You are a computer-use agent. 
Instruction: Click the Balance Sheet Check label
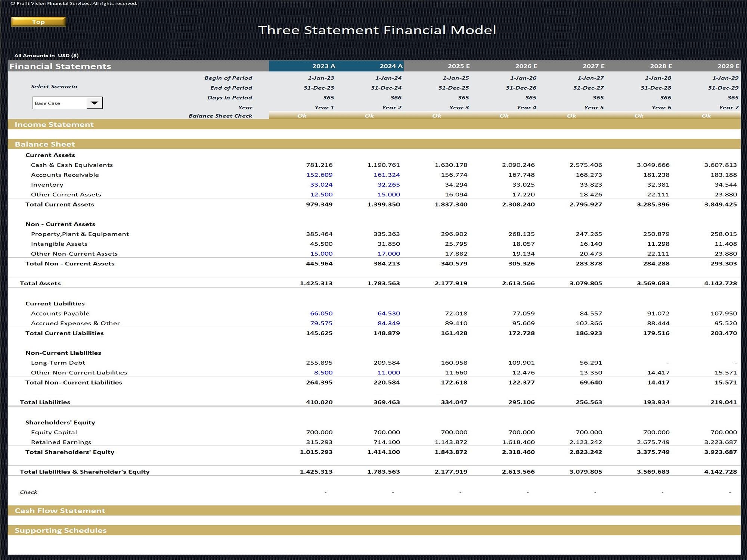[x=220, y=116]
